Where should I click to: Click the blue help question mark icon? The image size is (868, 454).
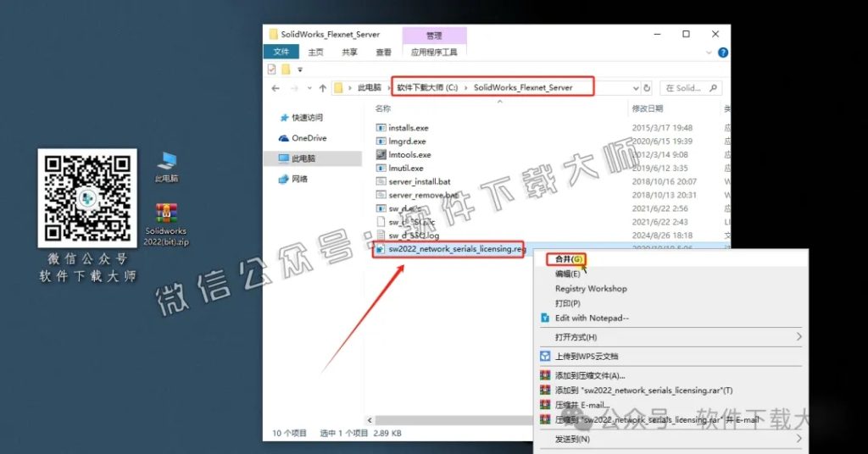pos(722,53)
